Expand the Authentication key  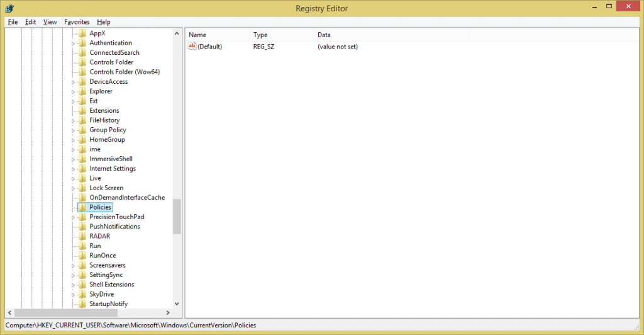tap(73, 43)
